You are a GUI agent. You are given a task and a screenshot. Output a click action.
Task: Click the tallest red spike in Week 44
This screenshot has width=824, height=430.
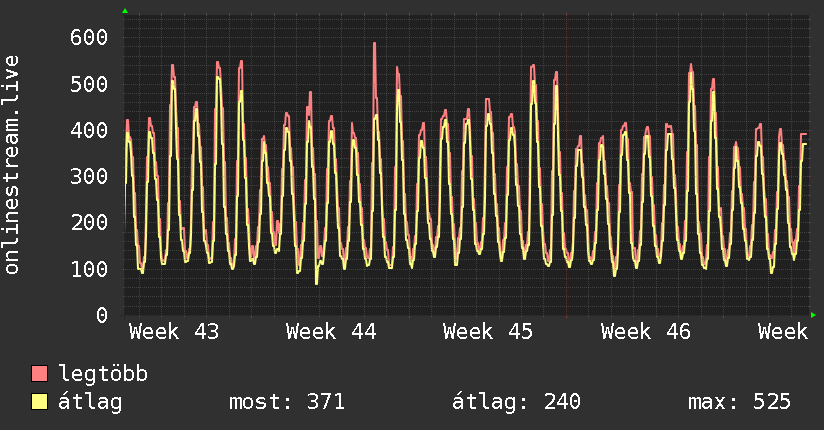coord(374,45)
